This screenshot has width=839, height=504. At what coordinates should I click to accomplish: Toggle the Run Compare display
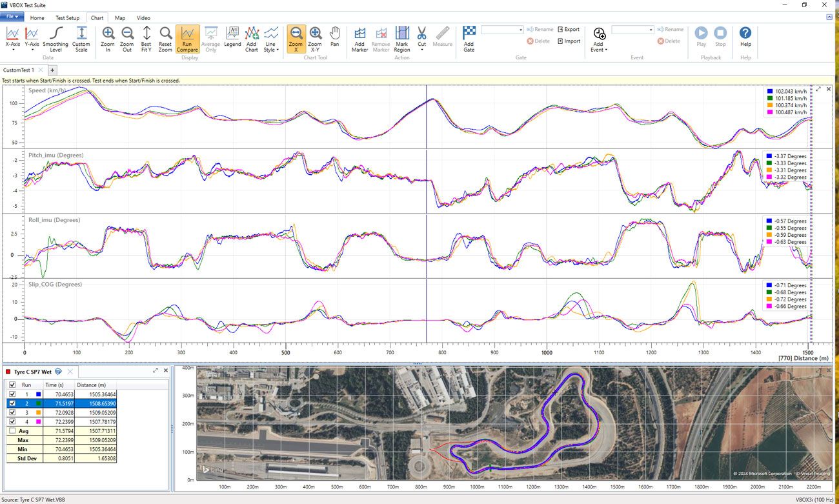(x=187, y=39)
